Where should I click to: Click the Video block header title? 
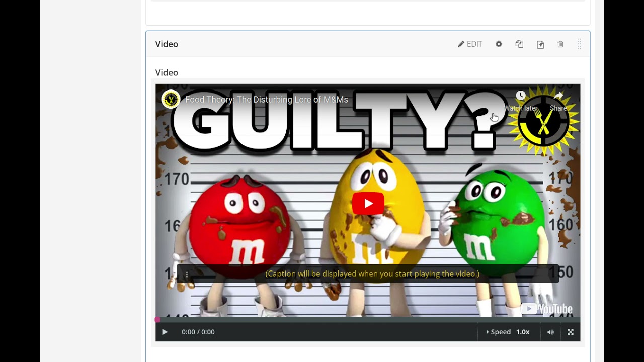click(x=167, y=44)
